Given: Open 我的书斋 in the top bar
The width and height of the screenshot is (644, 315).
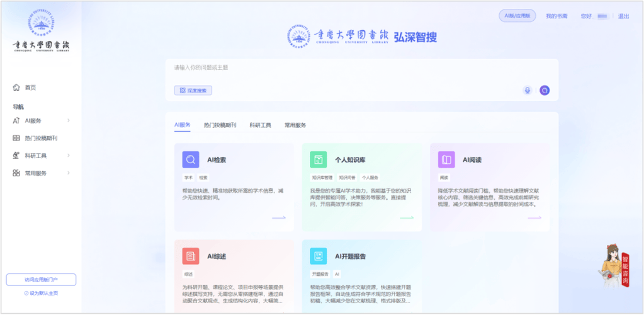Looking at the screenshot, I should coord(556,16).
